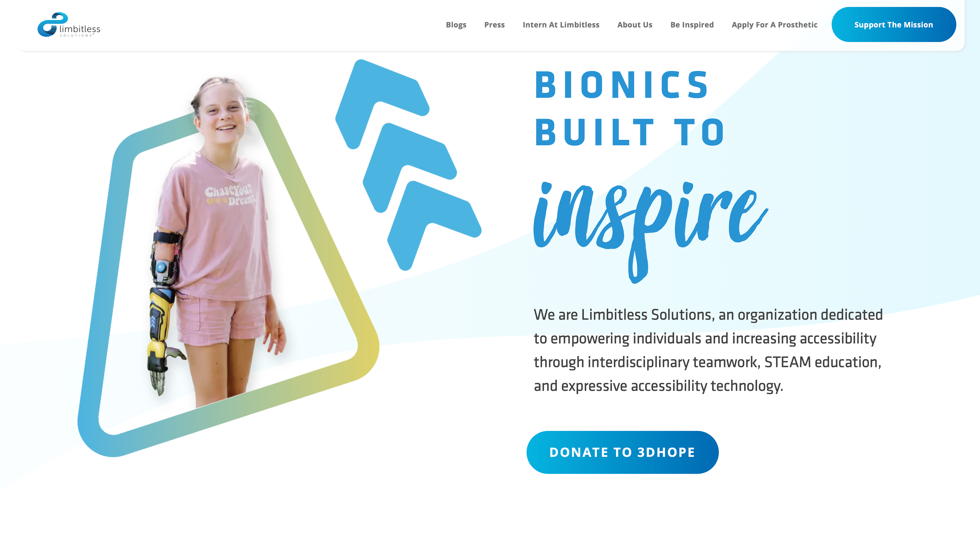This screenshot has width=980, height=549.
Task: Click the Donate to 3DHope button
Action: 622,452
